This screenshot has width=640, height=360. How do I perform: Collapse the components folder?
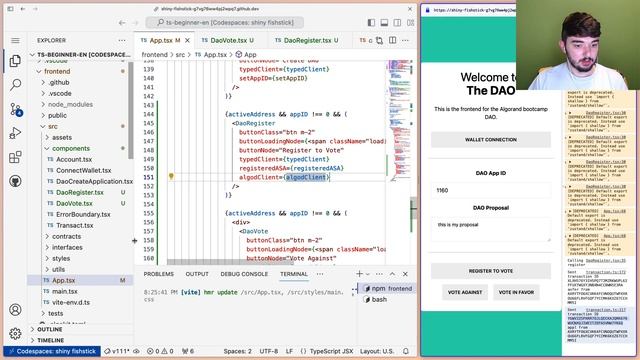click(71, 149)
